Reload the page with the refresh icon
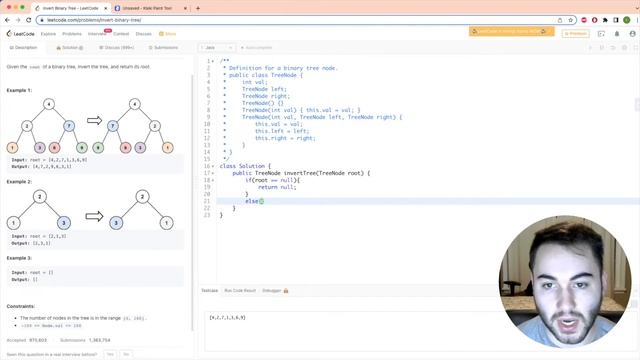 pyautogui.click(x=29, y=20)
